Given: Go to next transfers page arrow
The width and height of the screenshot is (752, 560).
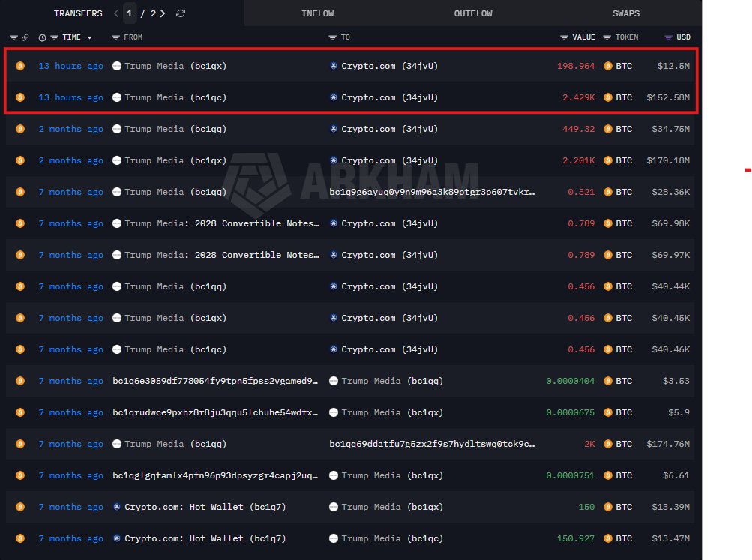Looking at the screenshot, I should pos(163,13).
